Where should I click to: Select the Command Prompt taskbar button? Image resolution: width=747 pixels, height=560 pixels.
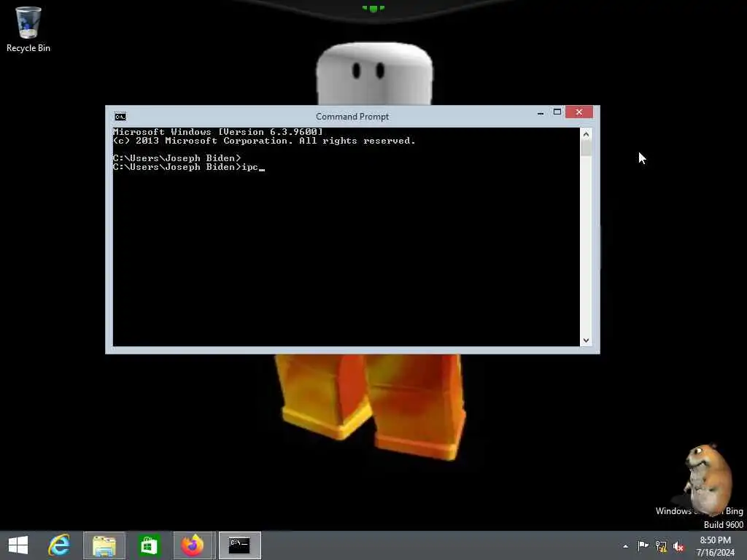click(239, 545)
